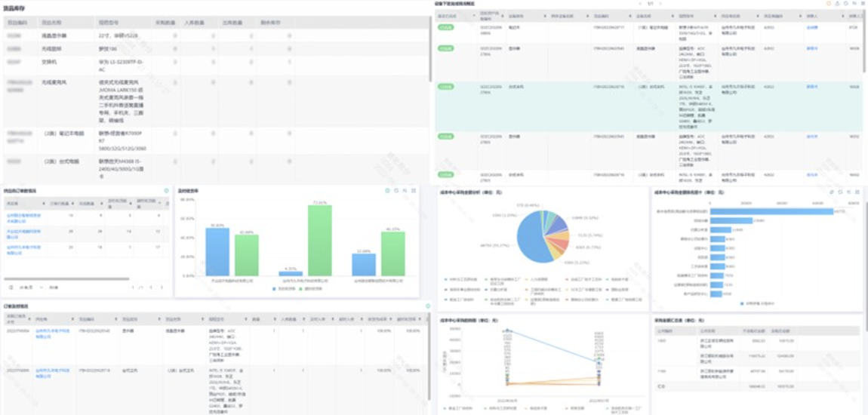Go to next page above the equipment table

[662, 3]
